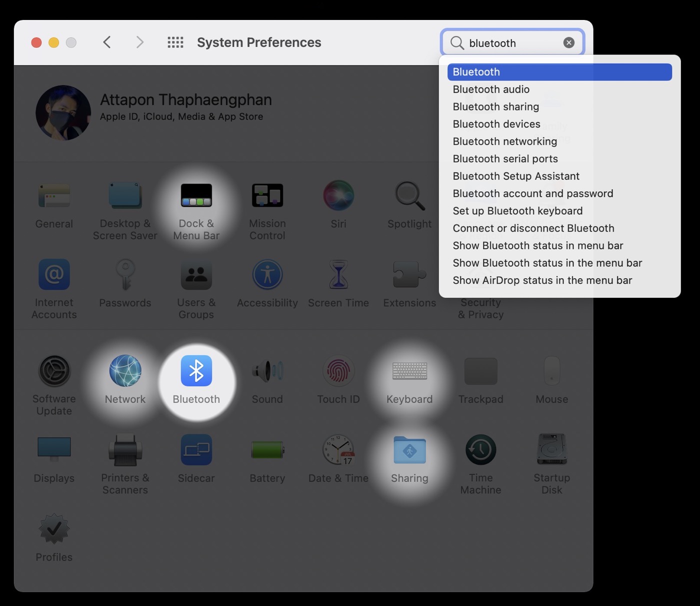Image resolution: width=700 pixels, height=606 pixels.
Task: Clear the bluetooth search text
Action: [568, 43]
